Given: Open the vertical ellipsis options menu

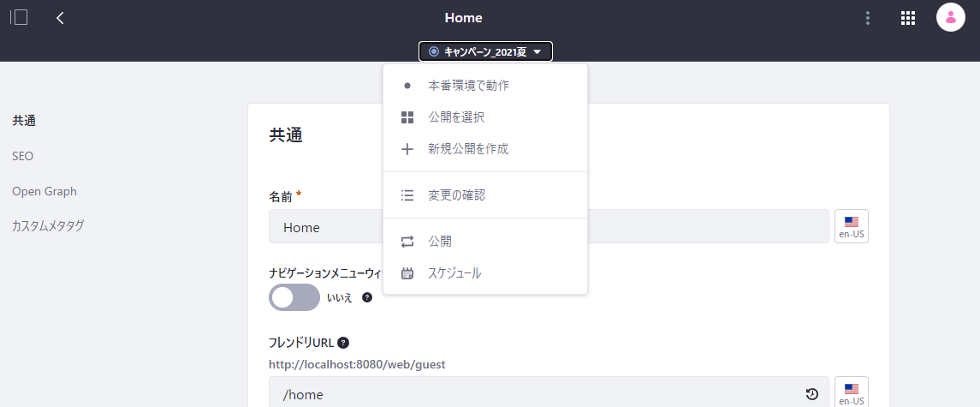Looking at the screenshot, I should 868,17.
